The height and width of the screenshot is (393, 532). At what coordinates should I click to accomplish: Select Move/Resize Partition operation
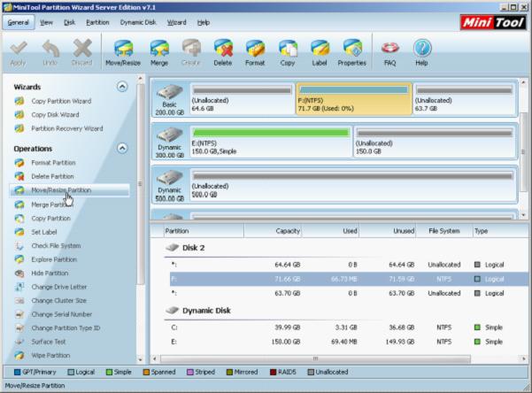pos(69,190)
